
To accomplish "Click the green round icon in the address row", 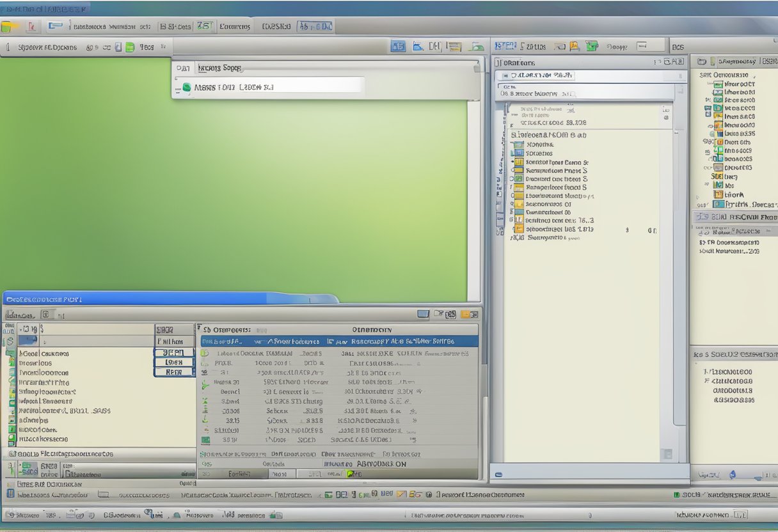I will [x=186, y=87].
